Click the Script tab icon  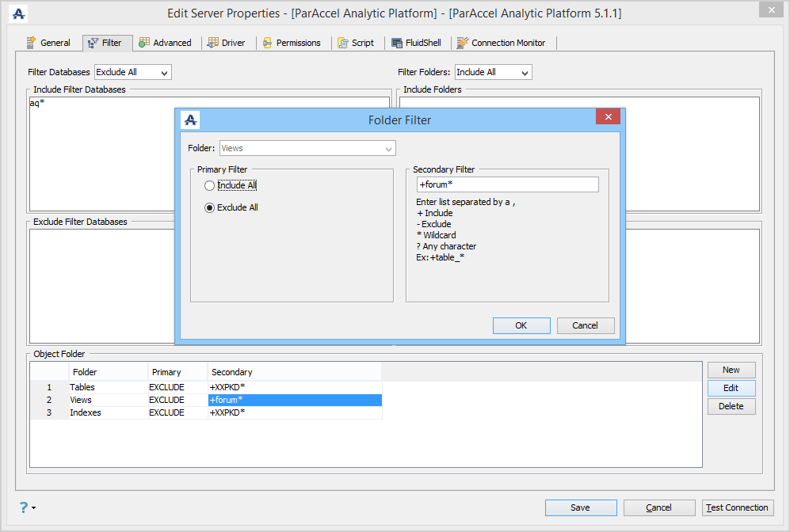(x=343, y=43)
